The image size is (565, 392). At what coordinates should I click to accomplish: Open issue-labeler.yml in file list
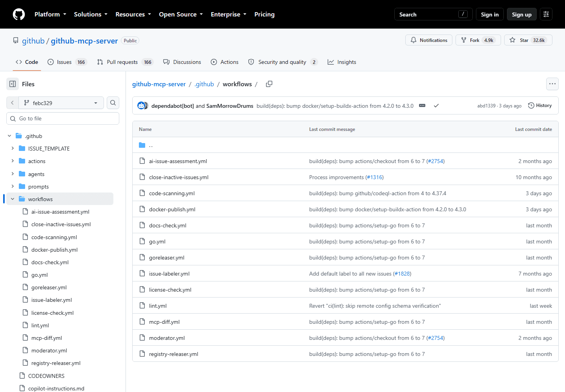[169, 274]
